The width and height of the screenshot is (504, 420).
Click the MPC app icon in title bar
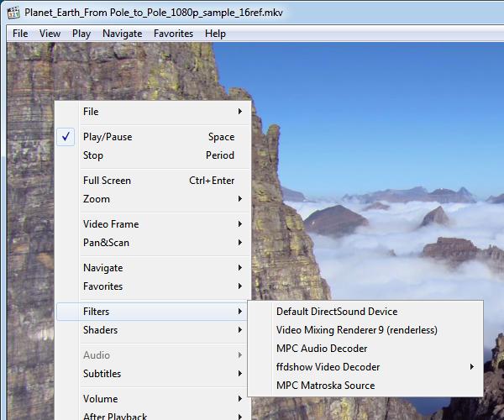[13, 13]
